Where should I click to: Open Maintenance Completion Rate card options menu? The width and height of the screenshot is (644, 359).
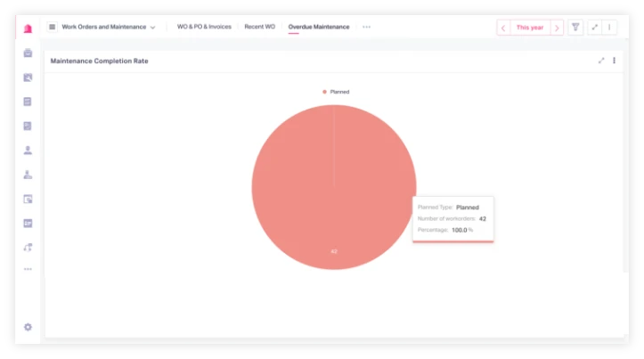click(614, 61)
